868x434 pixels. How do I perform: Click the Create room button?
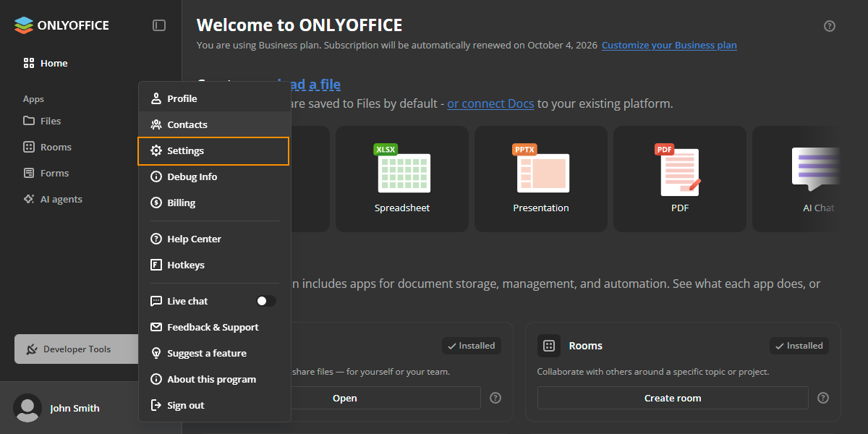click(673, 398)
